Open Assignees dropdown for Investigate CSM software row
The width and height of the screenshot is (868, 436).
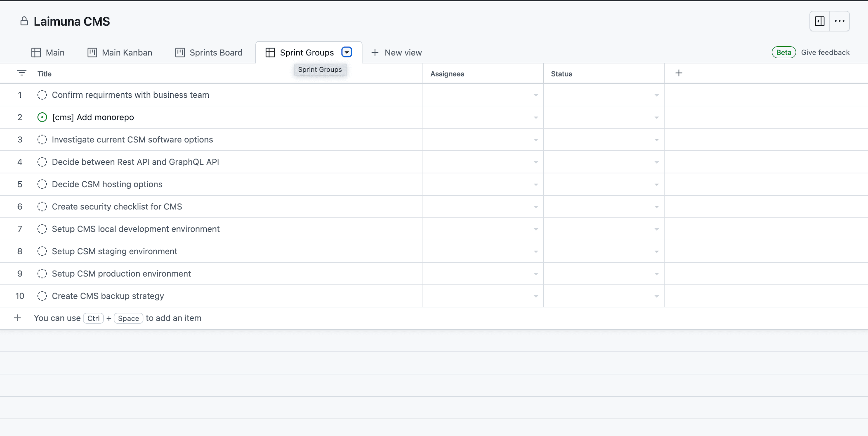pos(536,140)
